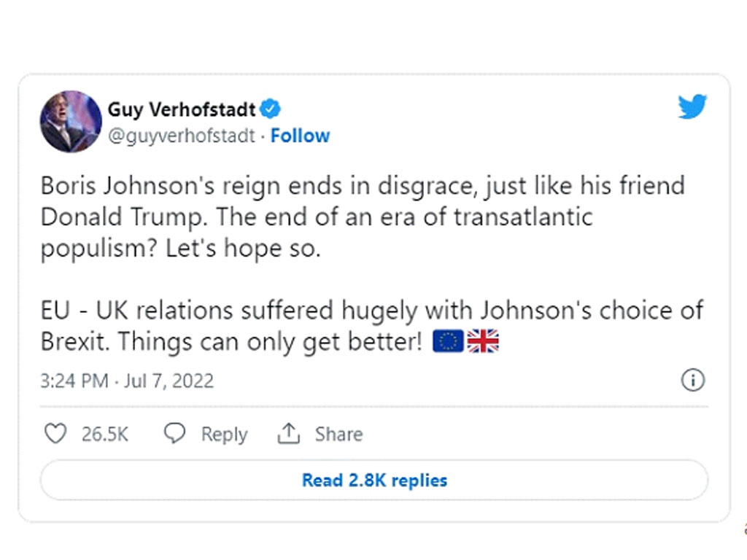The height and width of the screenshot is (560, 747).
Task: Open the 3:24 PM · Jul 7, 2022 timestamp
Action: pos(127,381)
